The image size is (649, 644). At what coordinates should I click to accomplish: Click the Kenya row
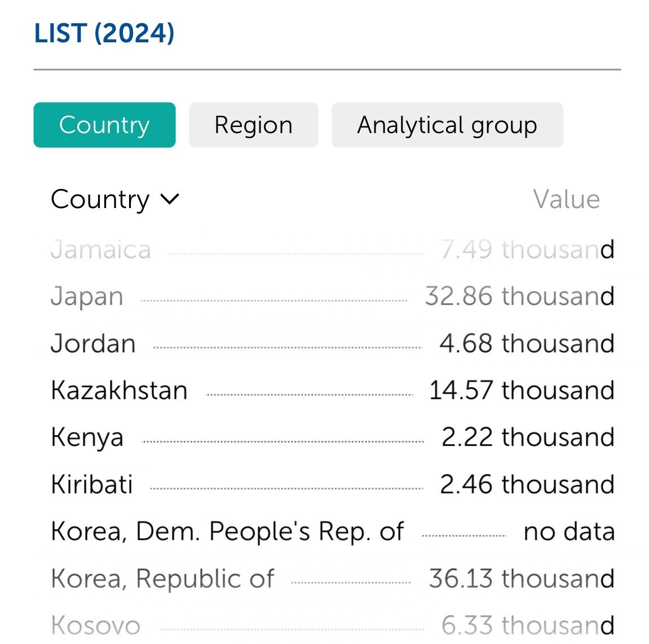tap(87, 437)
